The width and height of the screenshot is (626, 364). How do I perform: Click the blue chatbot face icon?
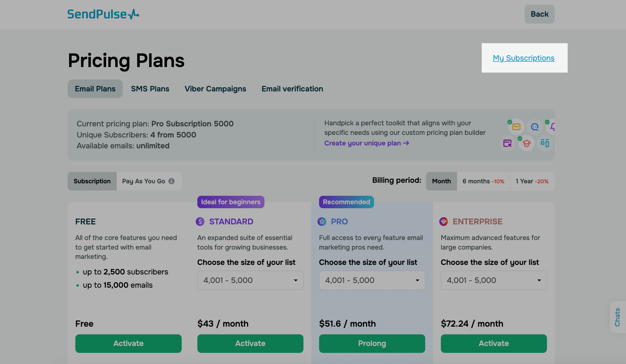(x=535, y=127)
